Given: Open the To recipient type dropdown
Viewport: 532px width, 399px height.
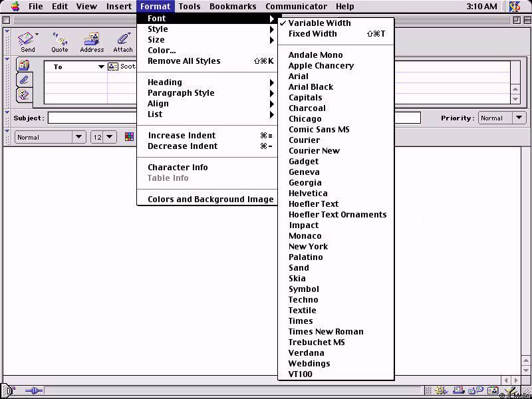Looking at the screenshot, I should [101, 67].
